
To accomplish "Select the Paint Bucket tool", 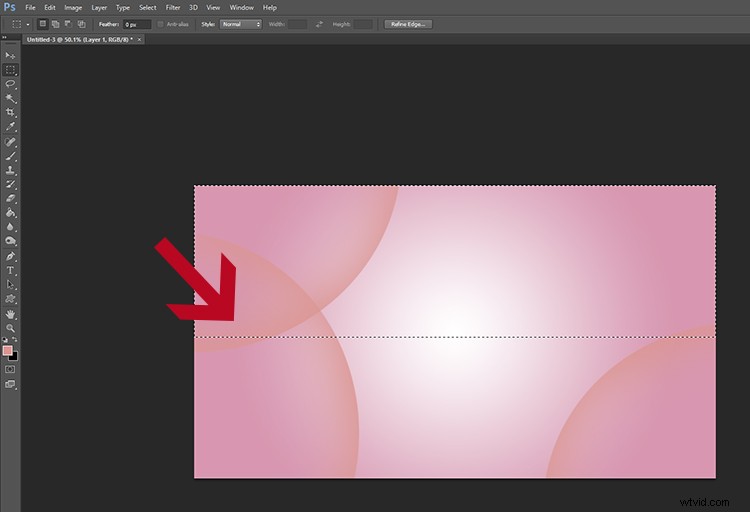I will click(10, 213).
